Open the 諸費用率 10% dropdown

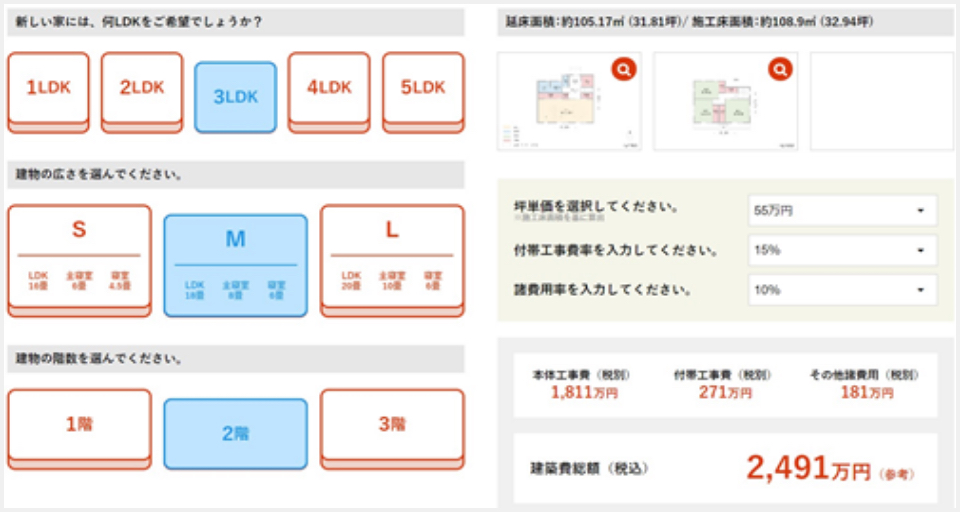click(x=842, y=290)
